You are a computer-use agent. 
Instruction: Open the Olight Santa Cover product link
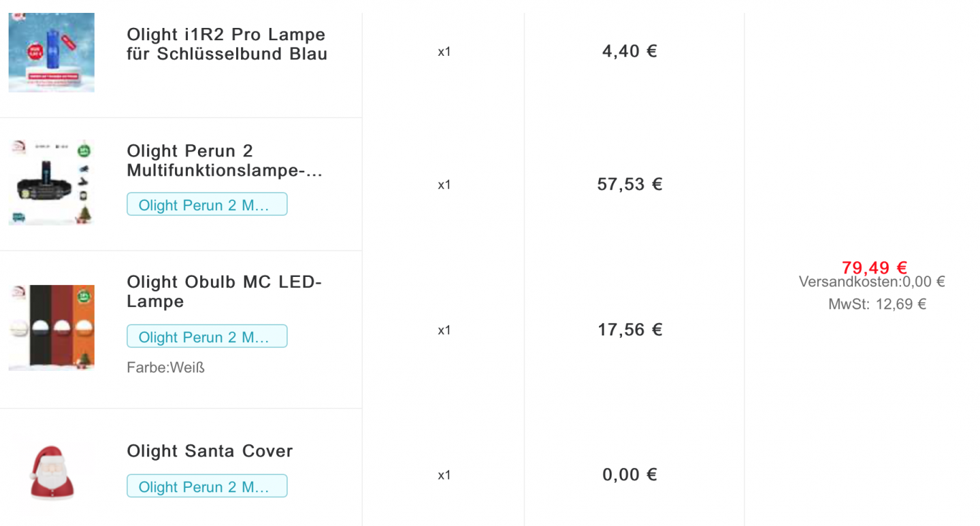pyautogui.click(x=210, y=451)
